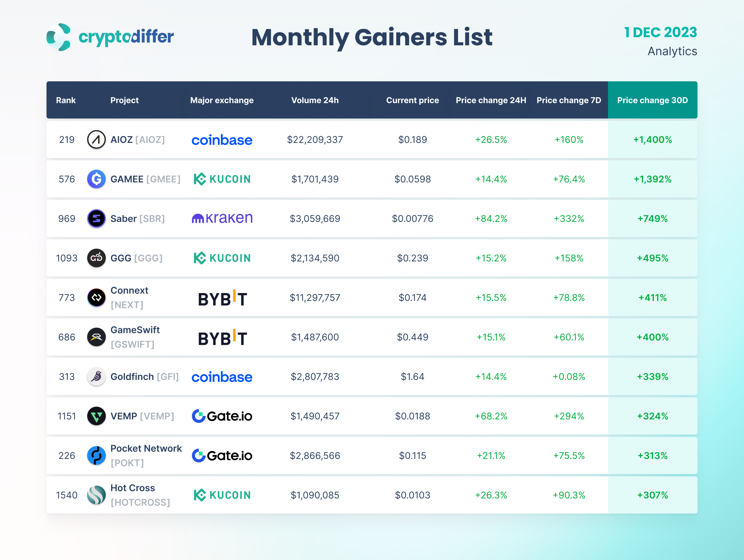Click the Hot Cross token icon
The image size is (744, 560).
96,495
